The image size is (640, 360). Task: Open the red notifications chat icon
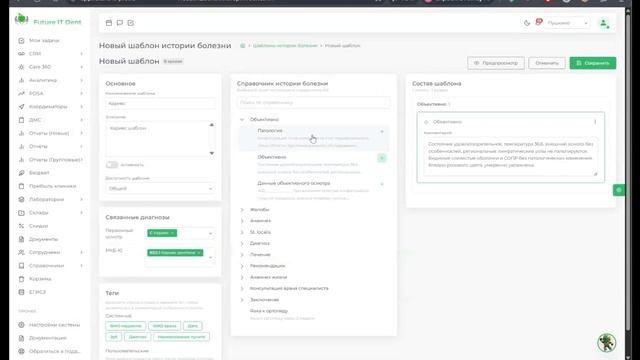pyautogui.click(x=539, y=22)
